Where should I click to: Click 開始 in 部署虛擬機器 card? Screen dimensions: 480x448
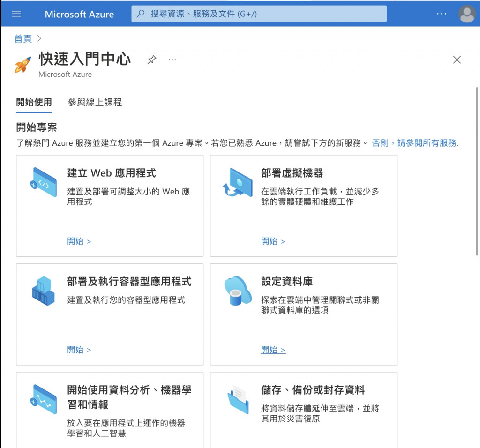(273, 241)
